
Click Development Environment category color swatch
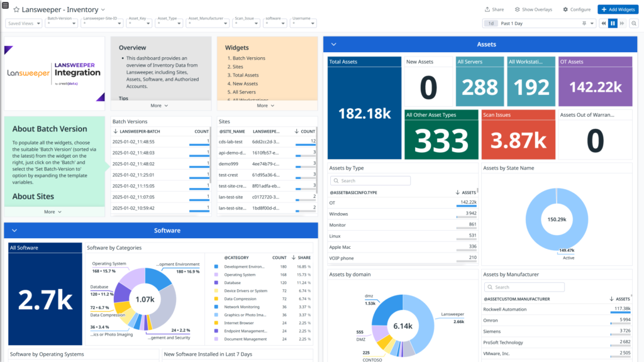[216, 266]
